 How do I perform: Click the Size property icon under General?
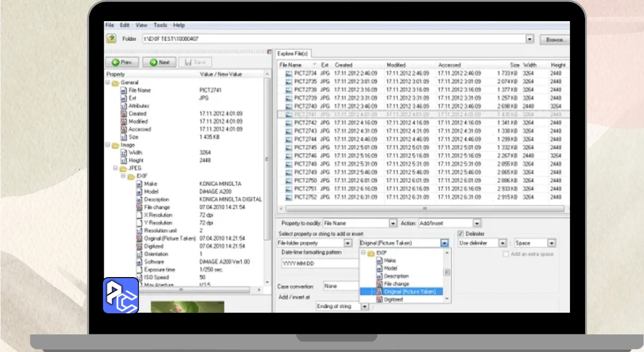click(124, 137)
